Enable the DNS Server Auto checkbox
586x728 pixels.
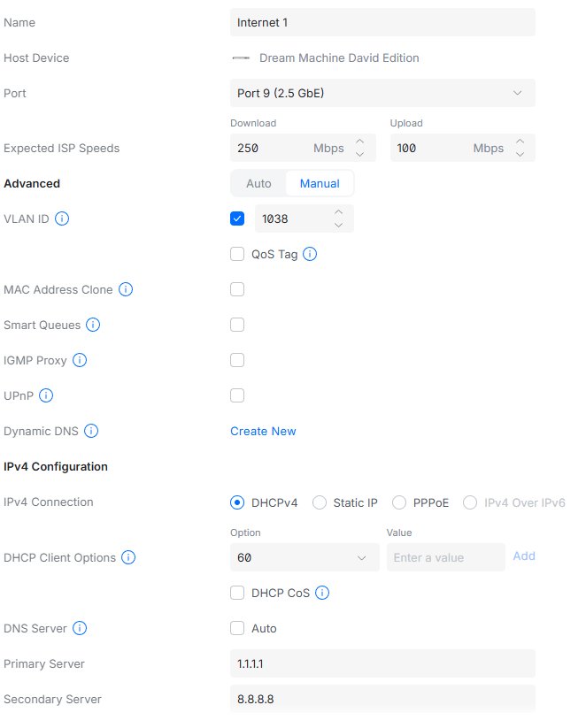[237, 628]
